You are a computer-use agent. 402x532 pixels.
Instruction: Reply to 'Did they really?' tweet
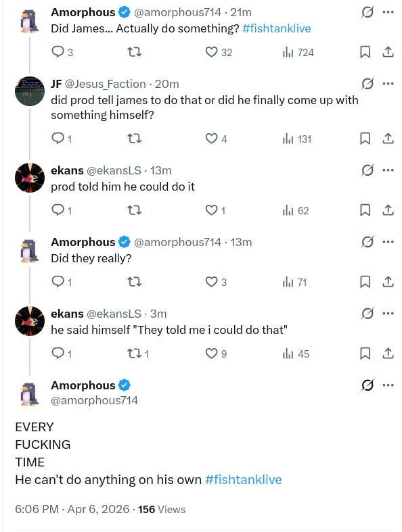click(x=62, y=282)
